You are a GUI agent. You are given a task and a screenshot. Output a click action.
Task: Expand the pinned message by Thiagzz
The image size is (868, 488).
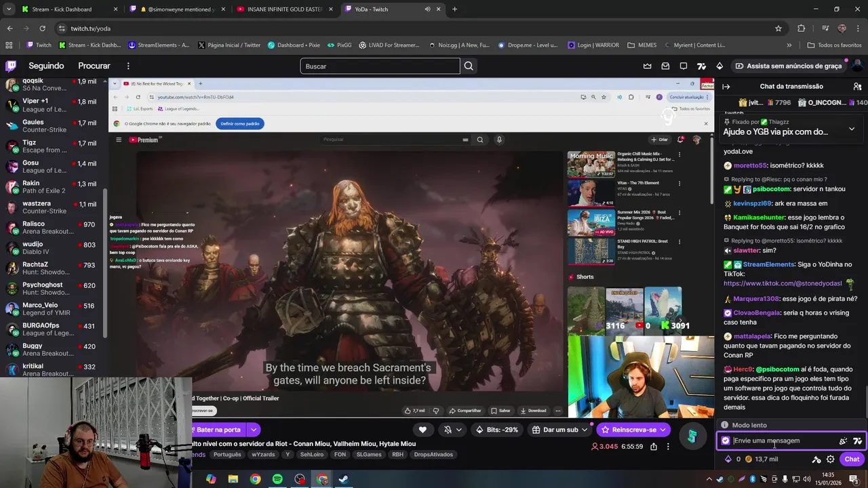852,128
